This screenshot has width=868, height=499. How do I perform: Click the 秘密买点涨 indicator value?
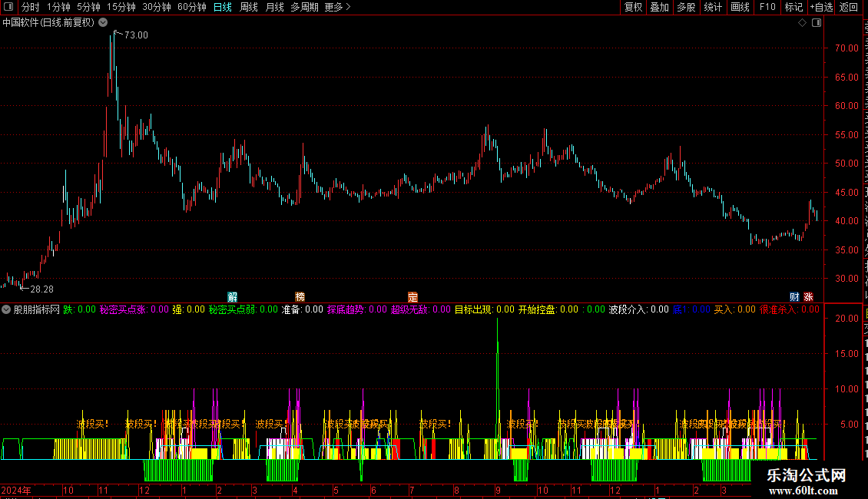click(x=134, y=310)
